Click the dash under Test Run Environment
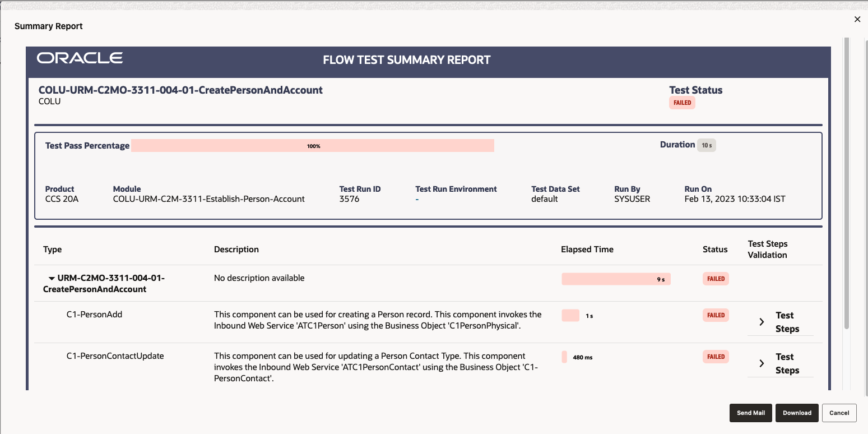This screenshot has width=868, height=434. tap(416, 198)
